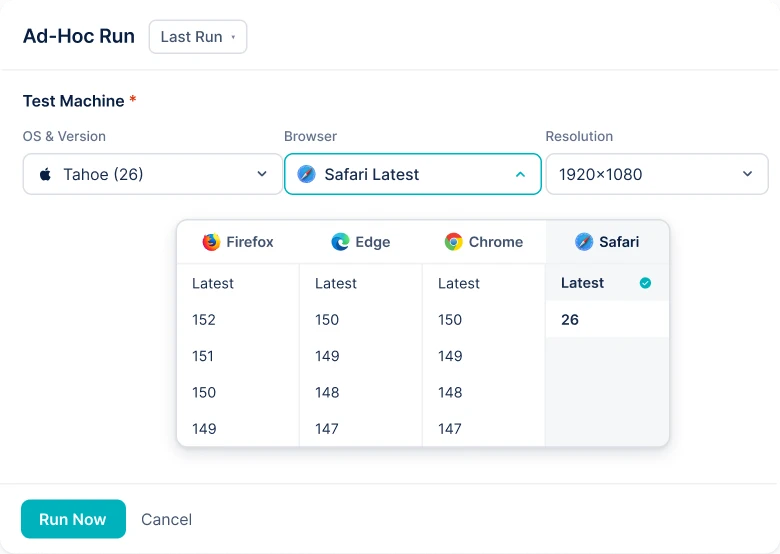Viewport: 780px width, 554px height.
Task: Click the Browser field label
Action: click(x=310, y=136)
